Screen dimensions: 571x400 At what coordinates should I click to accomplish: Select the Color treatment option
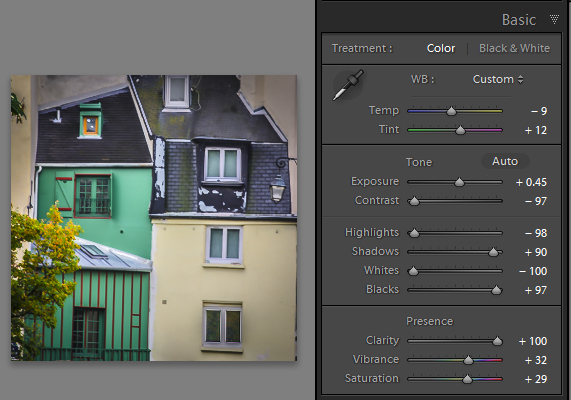pyautogui.click(x=441, y=48)
